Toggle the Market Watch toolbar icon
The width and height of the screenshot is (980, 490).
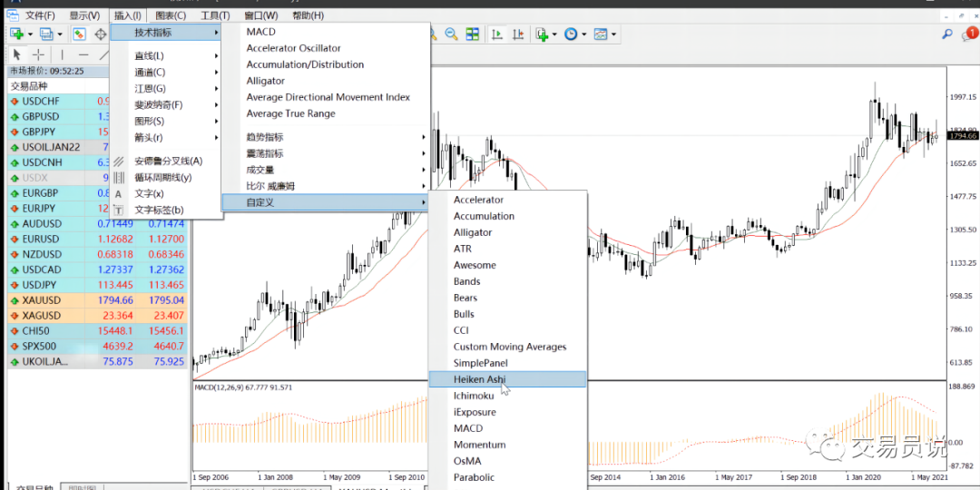tap(79, 34)
